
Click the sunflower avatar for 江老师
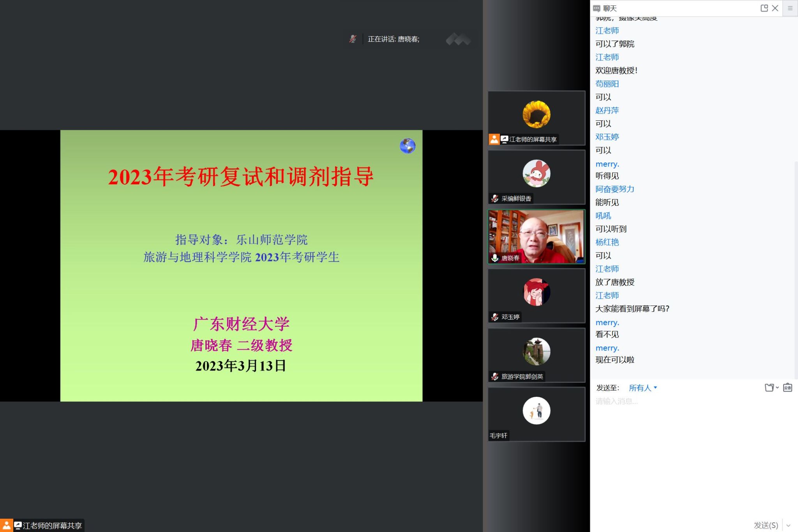pyautogui.click(x=536, y=114)
